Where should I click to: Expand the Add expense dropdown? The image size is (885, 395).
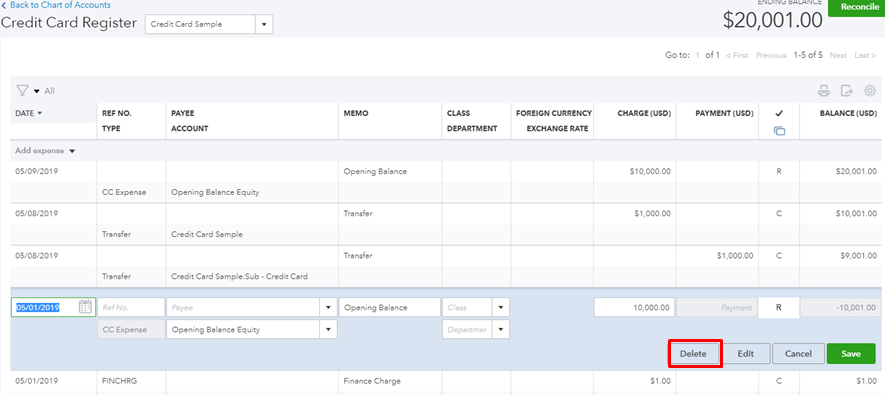click(72, 151)
